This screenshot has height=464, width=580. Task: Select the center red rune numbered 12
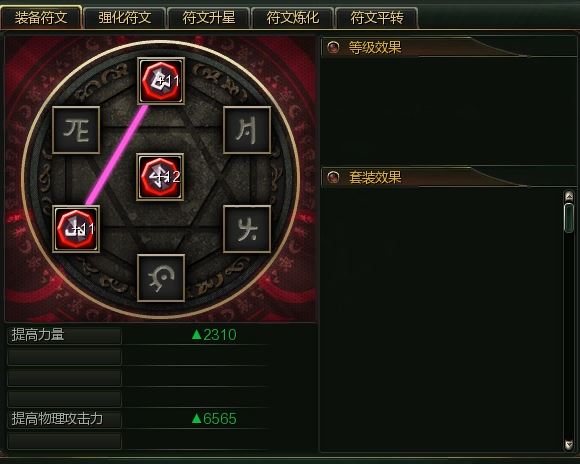[x=160, y=177]
